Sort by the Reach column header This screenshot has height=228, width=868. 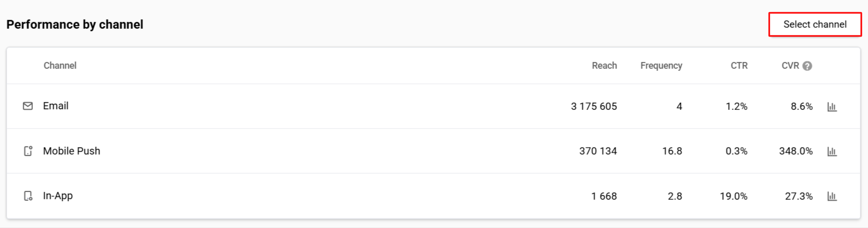pos(604,65)
